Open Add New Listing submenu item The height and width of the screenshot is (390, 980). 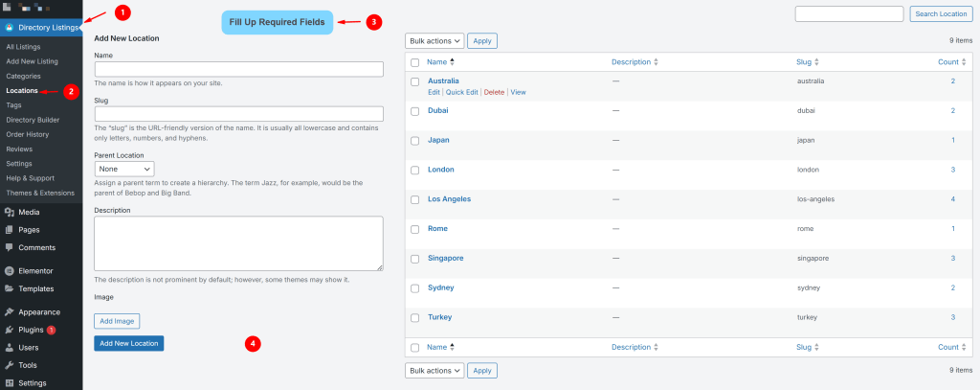click(32, 61)
